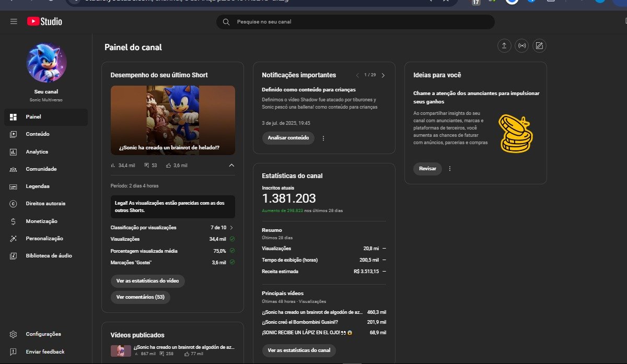The image size is (627, 364).
Task: Click the Revisar button
Action: pos(427,169)
